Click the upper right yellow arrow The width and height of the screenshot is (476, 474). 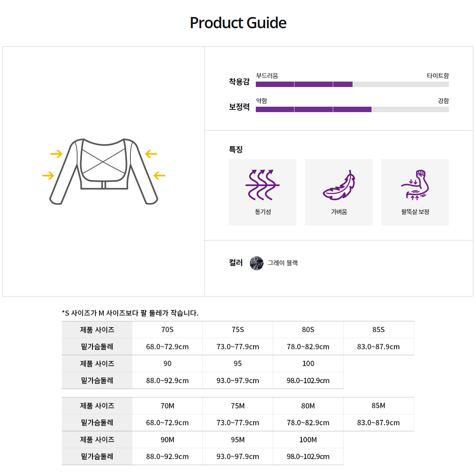coord(151,154)
